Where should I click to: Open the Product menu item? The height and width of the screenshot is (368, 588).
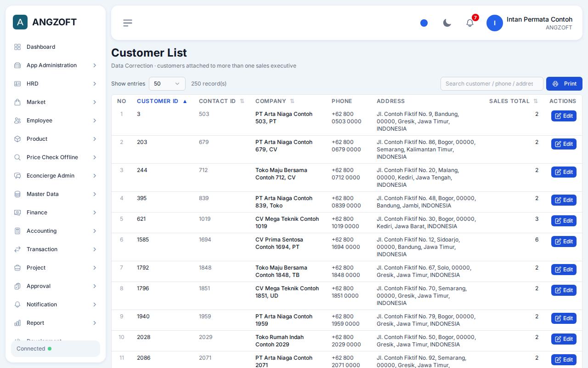[x=56, y=139]
